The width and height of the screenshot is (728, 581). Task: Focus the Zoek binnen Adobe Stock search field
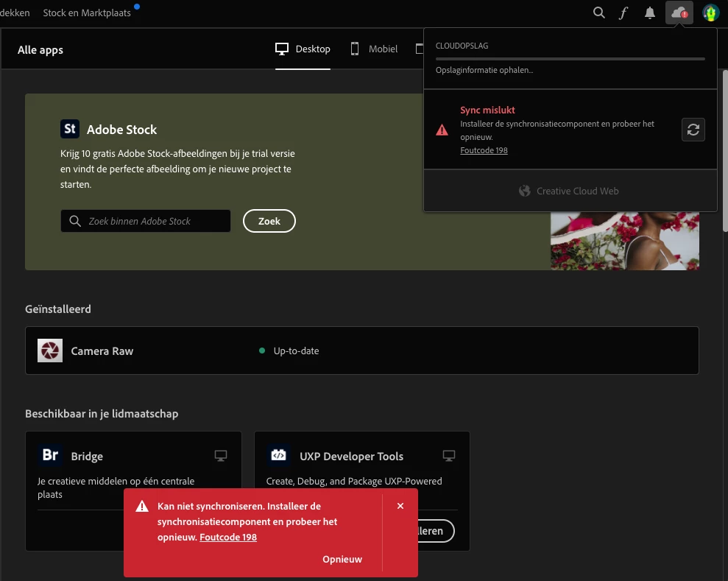(146, 221)
